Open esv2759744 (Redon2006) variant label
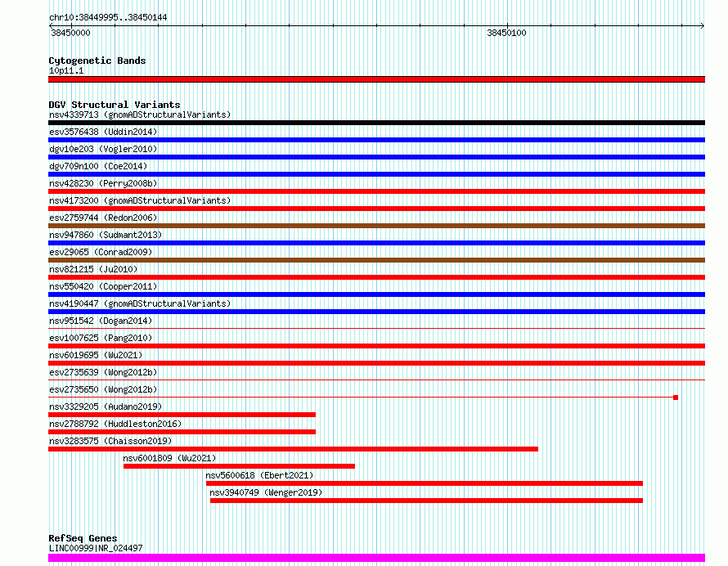The image size is (728, 566). click(103, 218)
